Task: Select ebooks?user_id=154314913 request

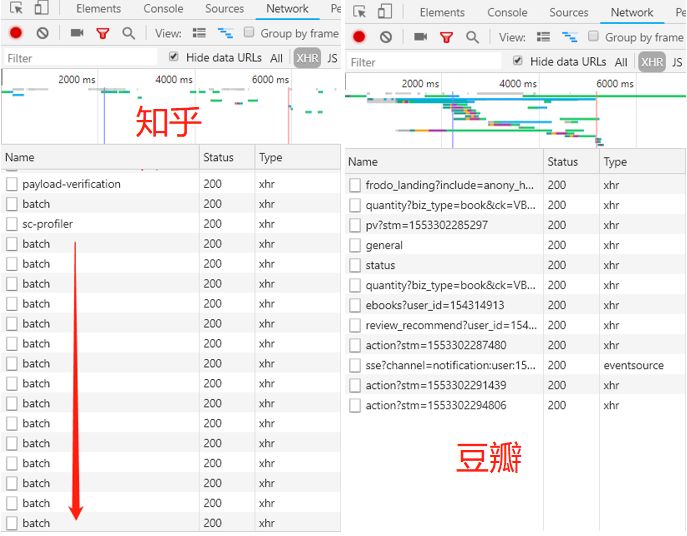Action: point(515,305)
